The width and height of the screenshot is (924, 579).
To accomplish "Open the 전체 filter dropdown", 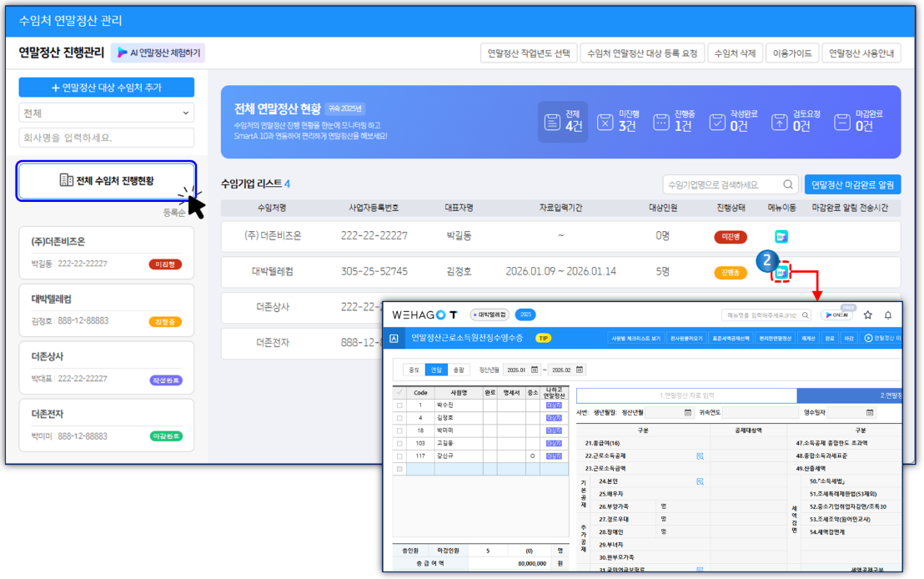I will pos(107,113).
